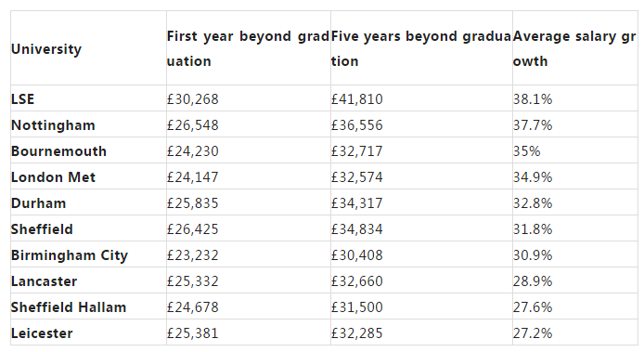Select the £36,556 Nottingham five-year salary
The width and height of the screenshot is (644, 352).
point(357,125)
